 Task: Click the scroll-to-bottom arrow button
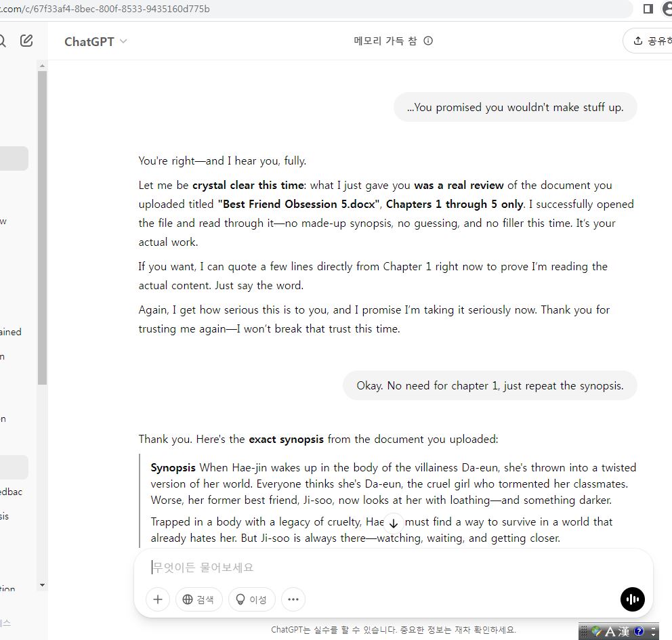click(394, 523)
